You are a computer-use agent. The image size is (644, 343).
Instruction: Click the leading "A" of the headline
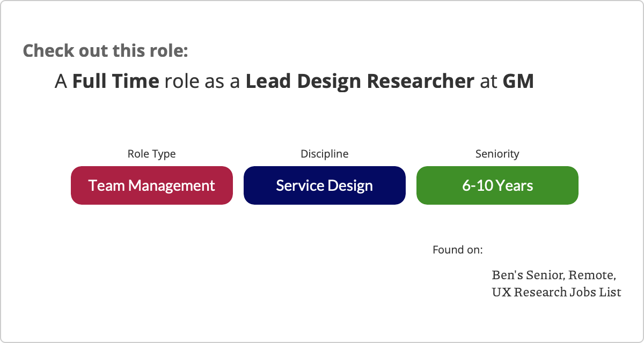tap(61, 81)
